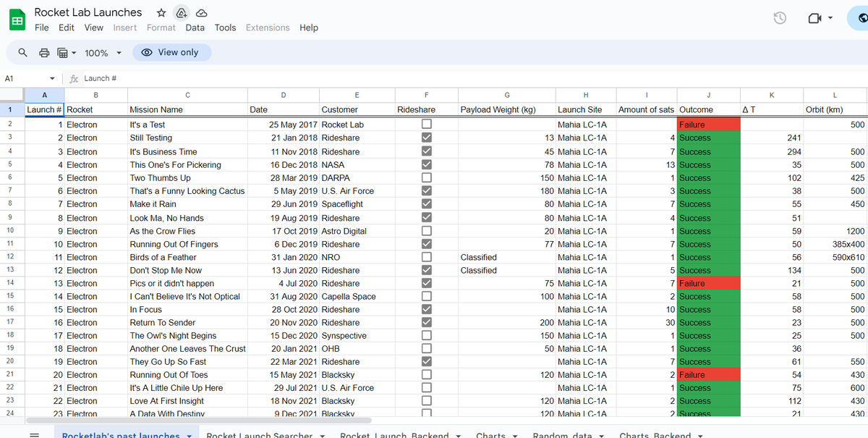Viewport: 868px width, 438px height.
Task: Click the print icon
Action: point(44,53)
